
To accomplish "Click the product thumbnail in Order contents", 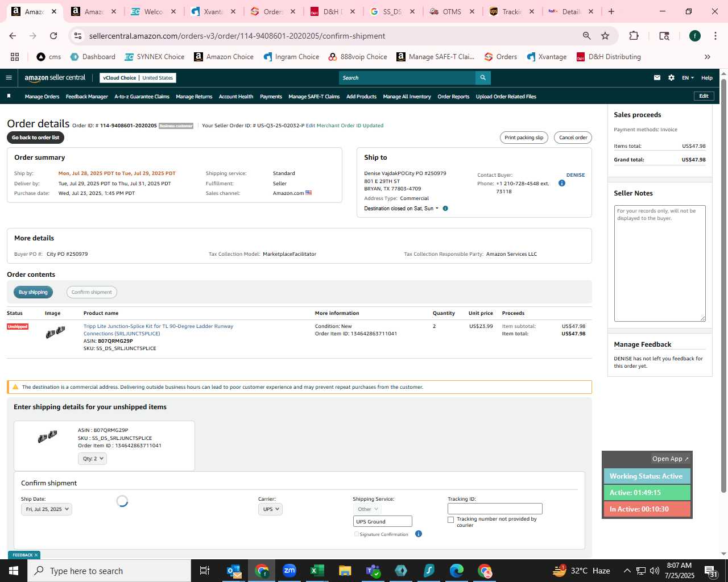I will click(x=55, y=332).
